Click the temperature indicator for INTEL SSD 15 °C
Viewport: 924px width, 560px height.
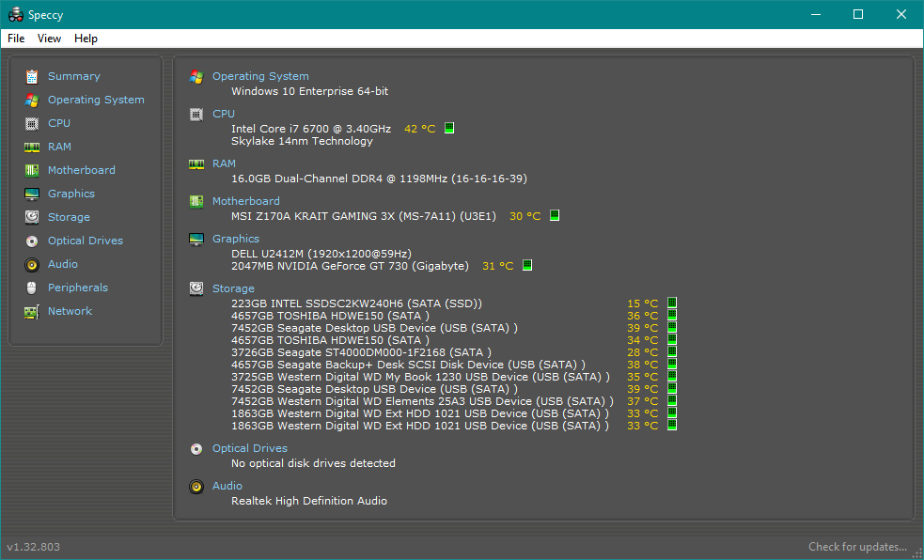pos(672,303)
